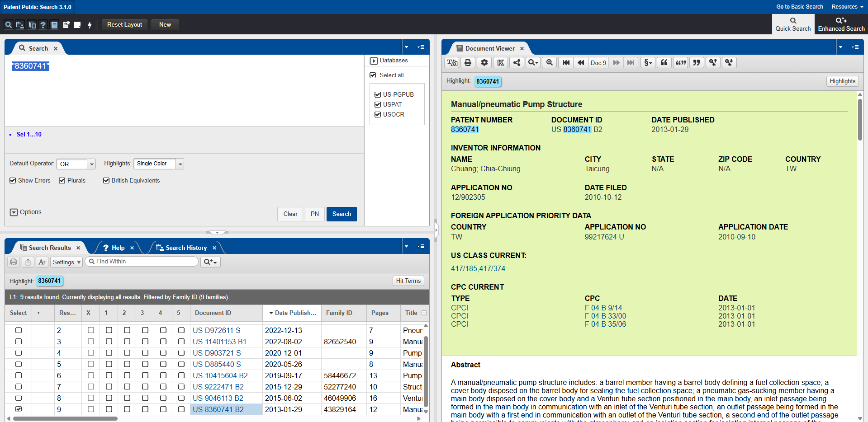The image size is (868, 422).
Task: Open search magnifier dropdown in viewer toolbar
Action: click(x=533, y=63)
